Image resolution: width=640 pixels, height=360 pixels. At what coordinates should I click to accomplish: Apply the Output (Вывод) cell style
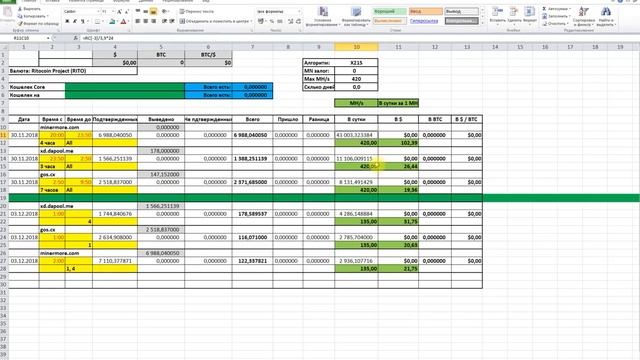[x=461, y=11]
